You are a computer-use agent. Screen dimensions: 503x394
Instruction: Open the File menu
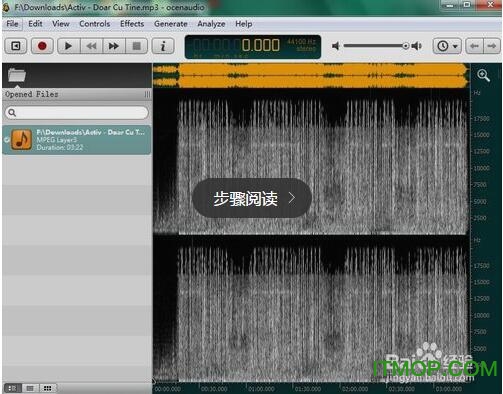(12, 24)
